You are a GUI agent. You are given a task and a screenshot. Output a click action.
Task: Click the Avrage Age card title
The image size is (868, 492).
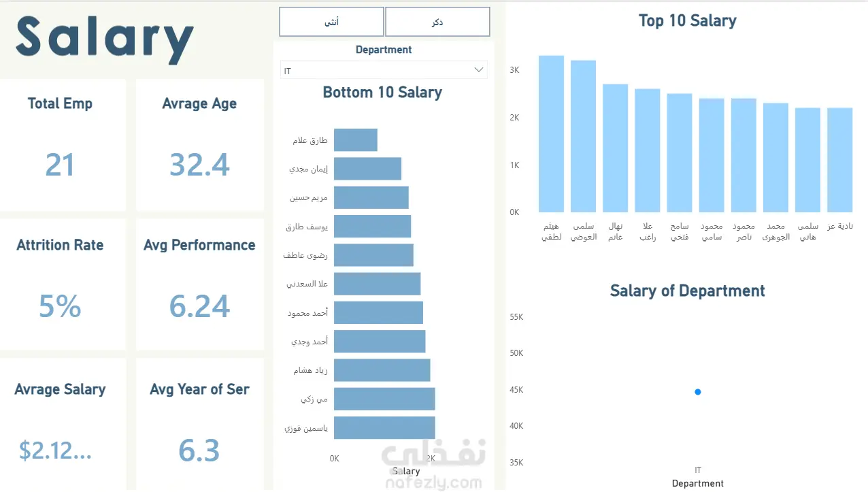pos(199,104)
